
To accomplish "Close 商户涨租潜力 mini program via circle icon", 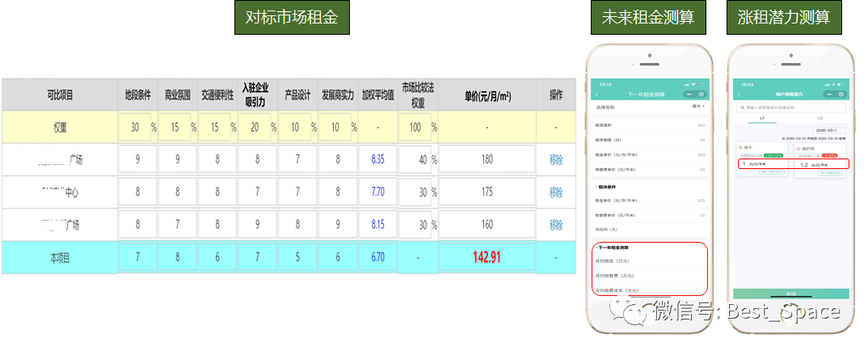I will pyautogui.click(x=841, y=95).
